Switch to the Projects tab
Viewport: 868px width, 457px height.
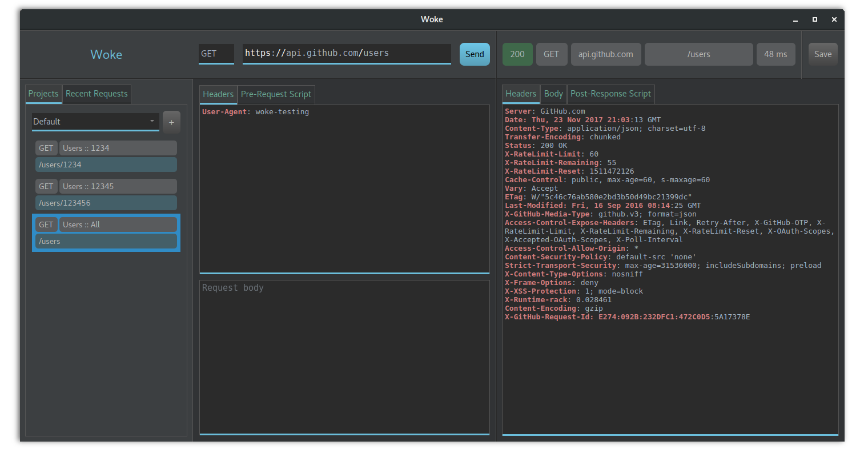[x=43, y=94]
